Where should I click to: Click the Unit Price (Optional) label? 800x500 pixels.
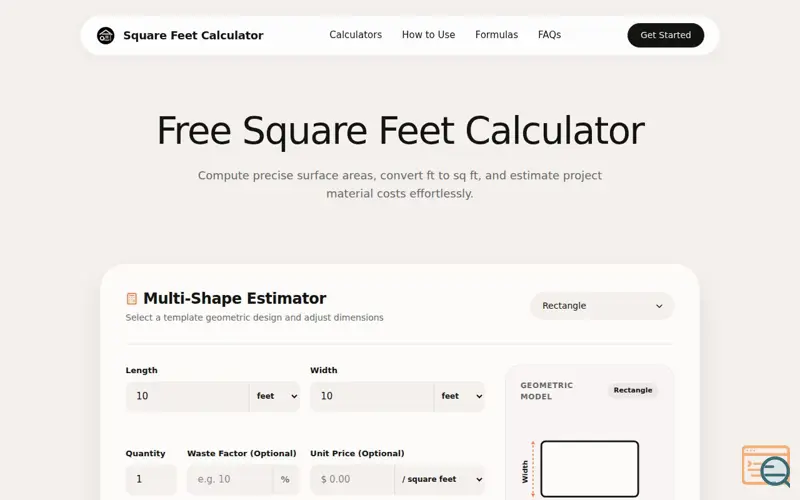click(x=357, y=454)
